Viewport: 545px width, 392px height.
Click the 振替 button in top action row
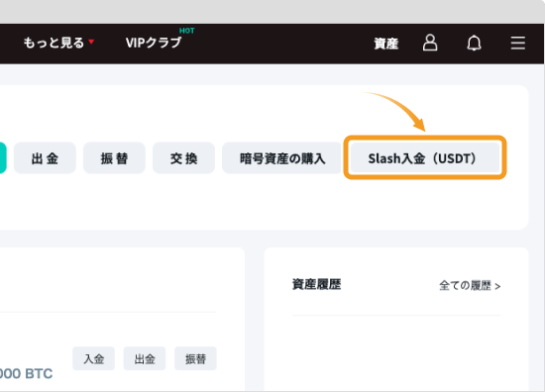point(114,158)
